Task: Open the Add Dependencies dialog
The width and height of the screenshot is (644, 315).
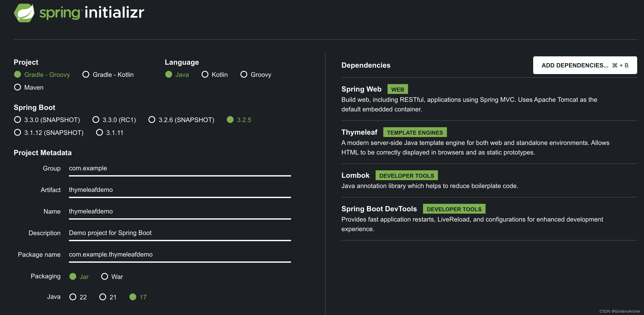Action: (x=585, y=65)
